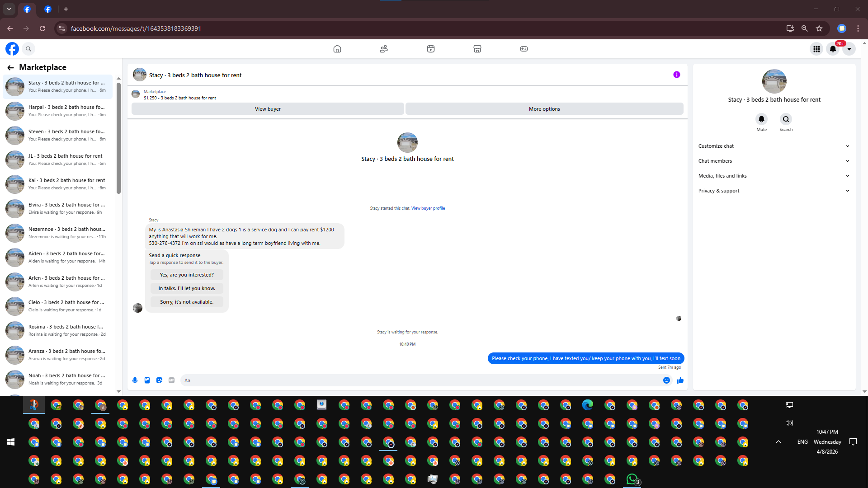Viewport: 868px width, 488px height.
Task: Mute the Stacy conversation
Action: 761,119
